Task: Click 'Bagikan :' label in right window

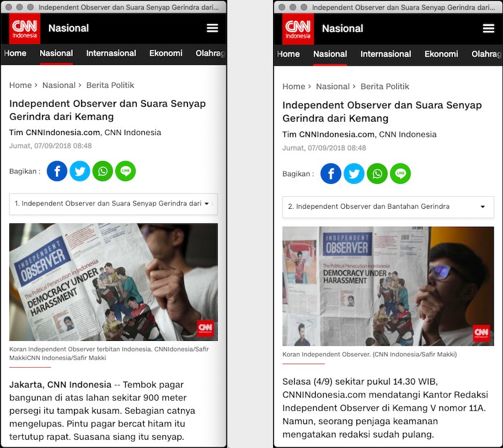Action: pos(298,174)
